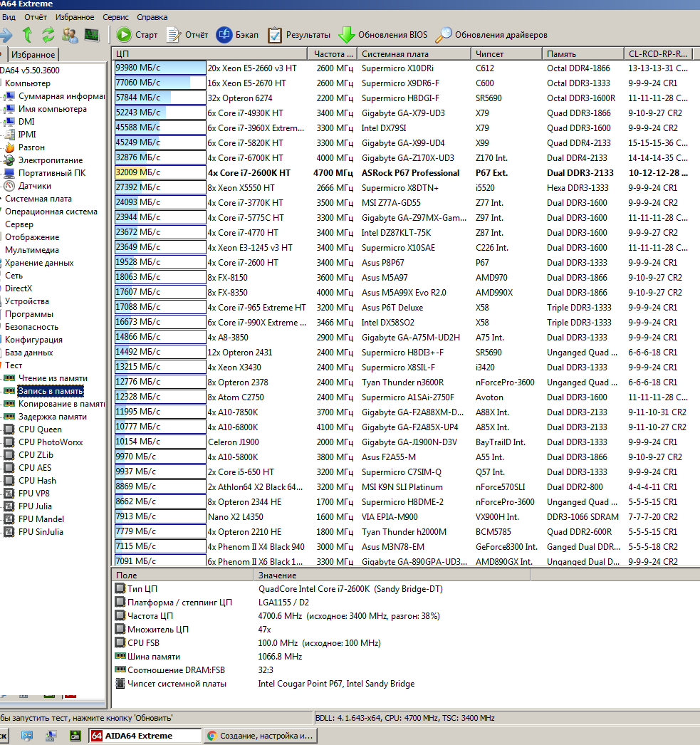
Task: Sort by Чипсет column header
Action: pos(506,53)
